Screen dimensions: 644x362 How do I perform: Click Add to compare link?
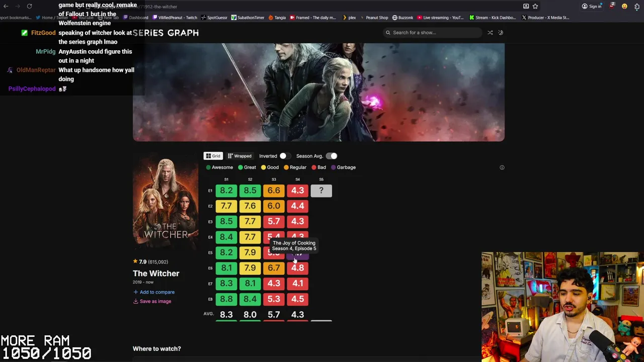pos(154,292)
